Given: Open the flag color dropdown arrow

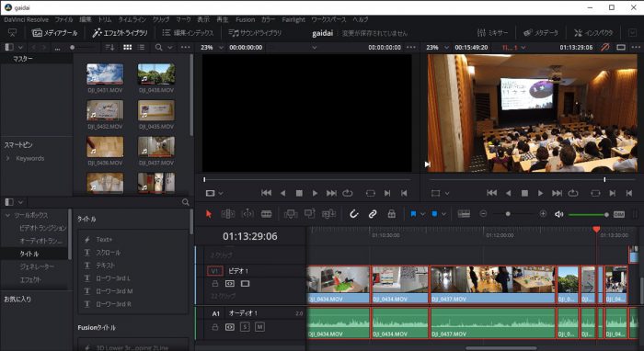Looking at the screenshot, I should pos(422,214).
